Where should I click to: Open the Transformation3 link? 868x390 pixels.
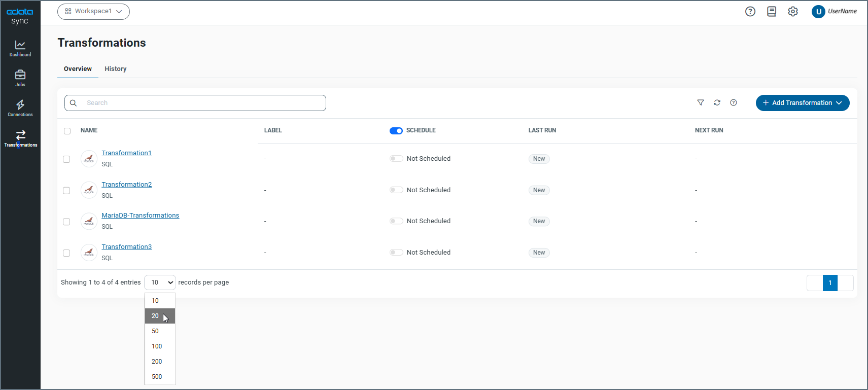pyautogui.click(x=127, y=247)
